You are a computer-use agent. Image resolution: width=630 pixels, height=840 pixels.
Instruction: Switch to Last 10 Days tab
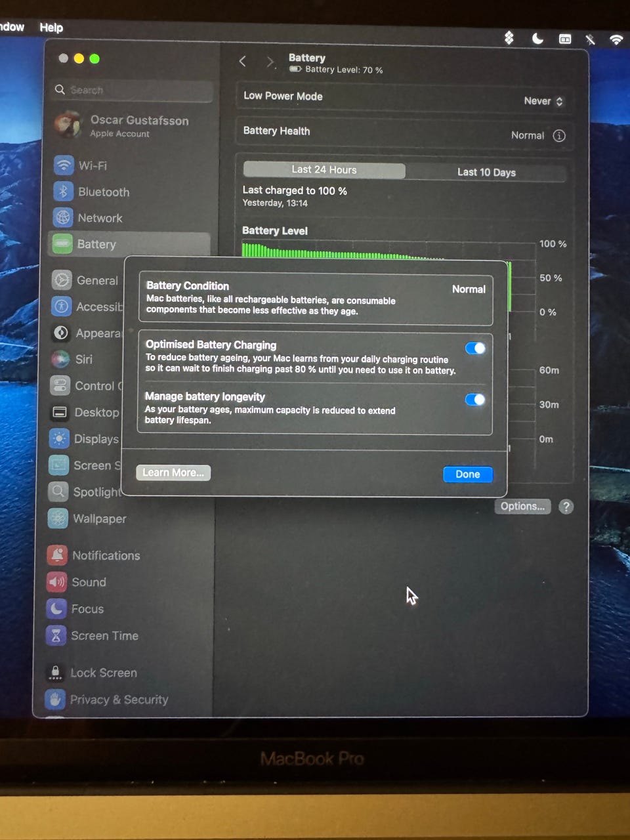point(486,172)
